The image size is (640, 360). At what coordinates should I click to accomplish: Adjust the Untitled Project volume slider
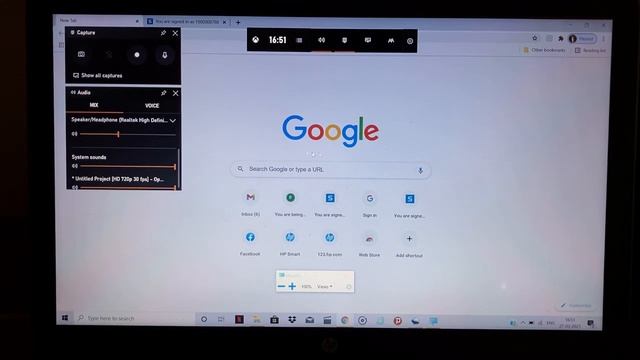(128, 187)
